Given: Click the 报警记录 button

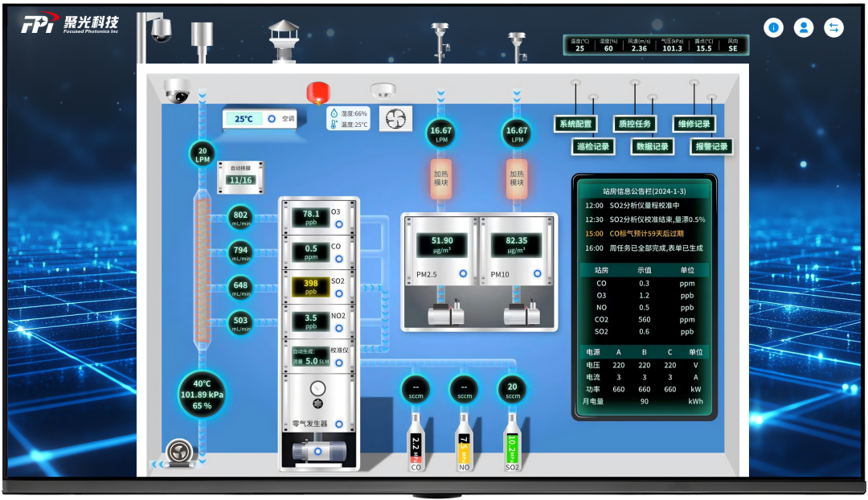Looking at the screenshot, I should pyautogui.click(x=711, y=146).
